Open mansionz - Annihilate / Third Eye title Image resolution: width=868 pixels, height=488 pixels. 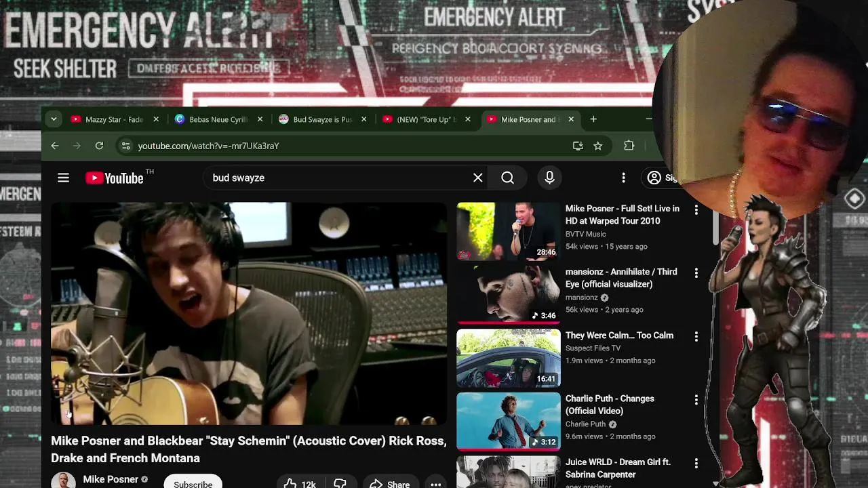(x=621, y=278)
